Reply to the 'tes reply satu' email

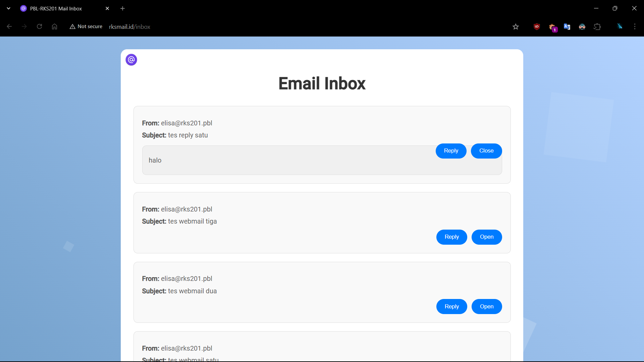pos(451,151)
